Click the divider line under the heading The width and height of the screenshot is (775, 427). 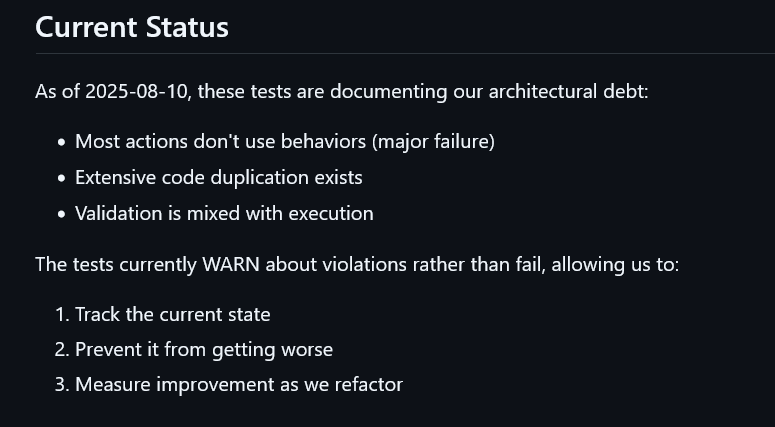[400, 52]
